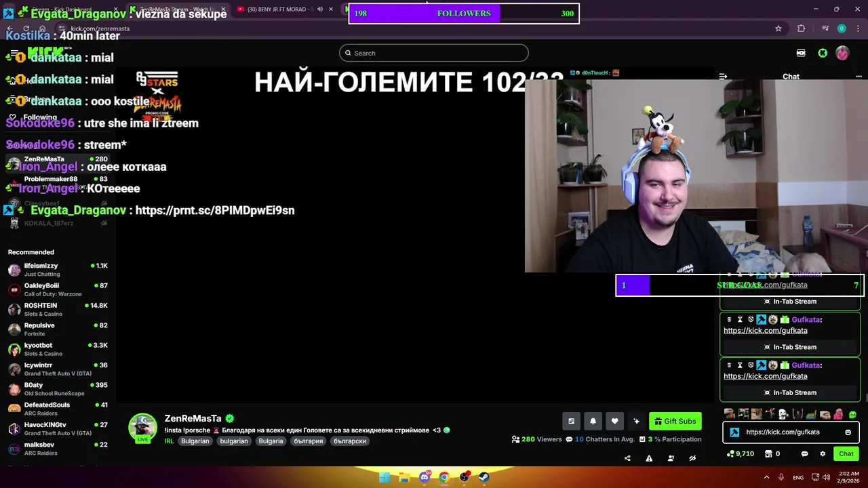Click the green Kick K icon in header
This screenshot has height=488, width=868.
tap(823, 53)
